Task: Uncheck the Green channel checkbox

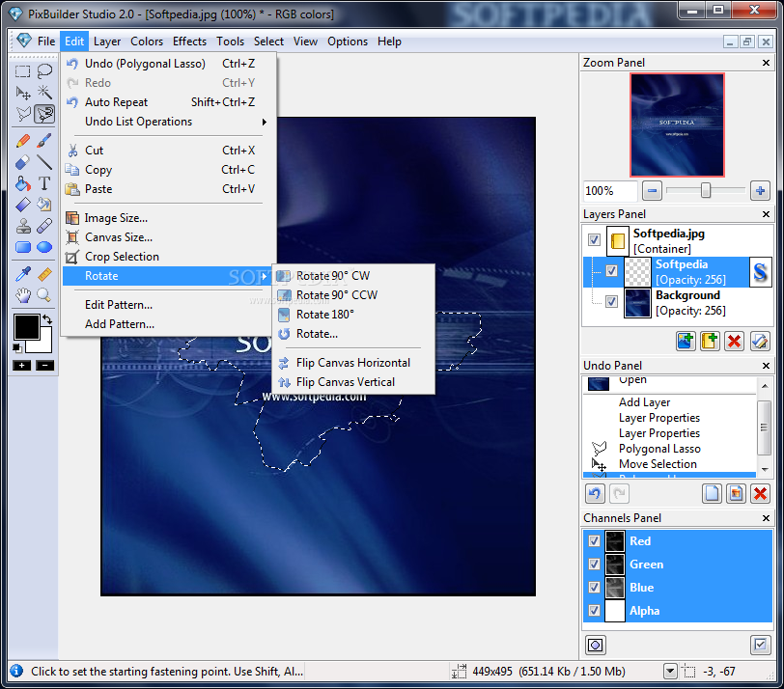Action: [594, 565]
